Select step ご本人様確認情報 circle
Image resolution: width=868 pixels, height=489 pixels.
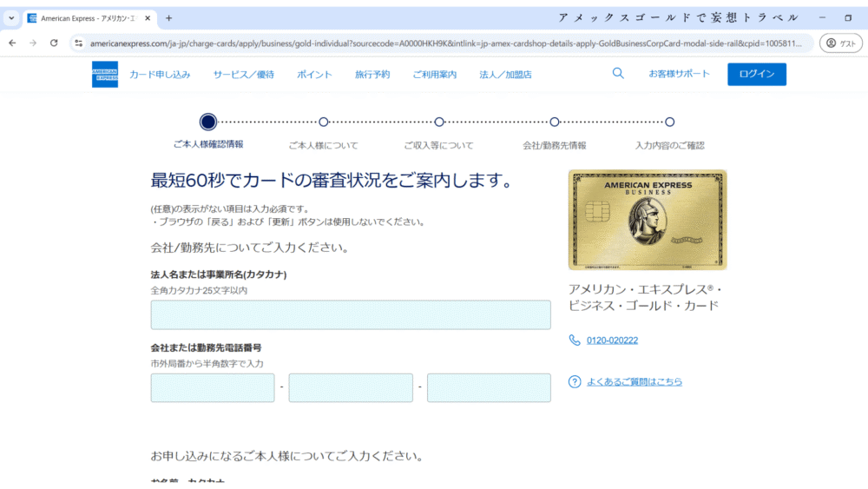tap(208, 122)
